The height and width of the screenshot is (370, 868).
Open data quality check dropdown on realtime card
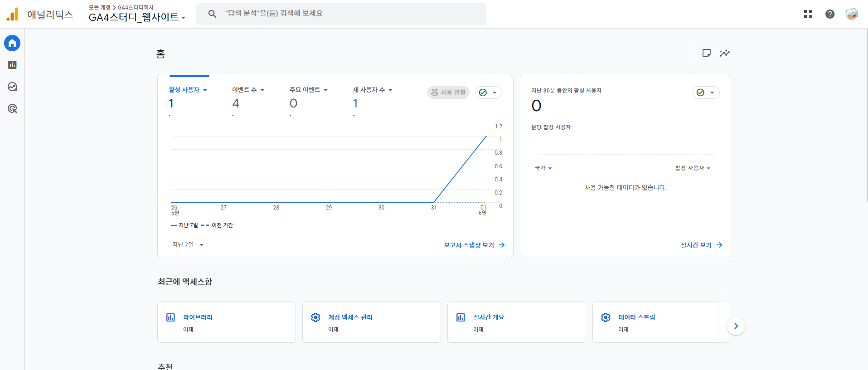pyautogui.click(x=706, y=92)
